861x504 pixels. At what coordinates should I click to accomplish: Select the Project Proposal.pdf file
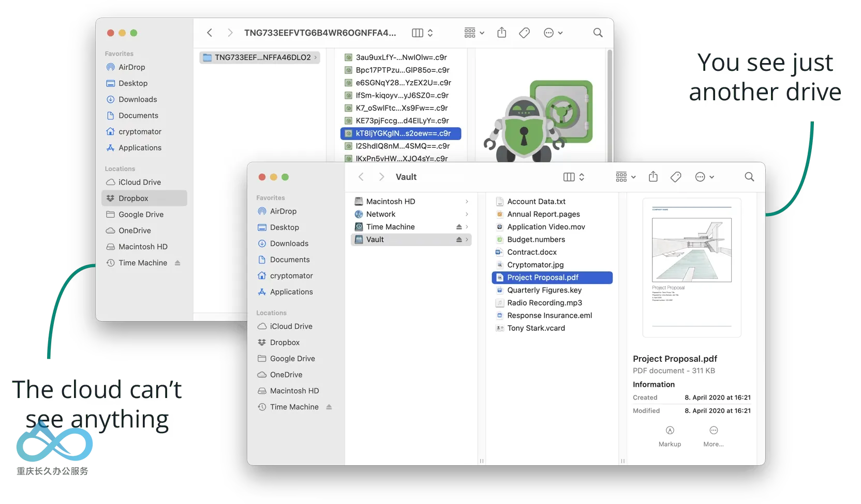point(552,278)
